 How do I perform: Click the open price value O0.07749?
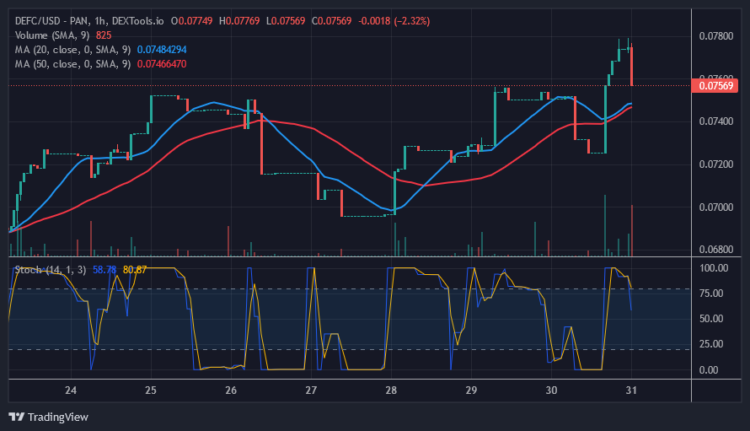pyautogui.click(x=192, y=21)
